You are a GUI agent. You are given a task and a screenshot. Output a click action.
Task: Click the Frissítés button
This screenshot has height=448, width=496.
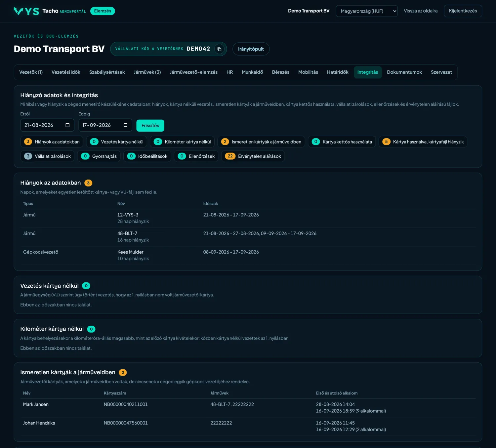[150, 126]
